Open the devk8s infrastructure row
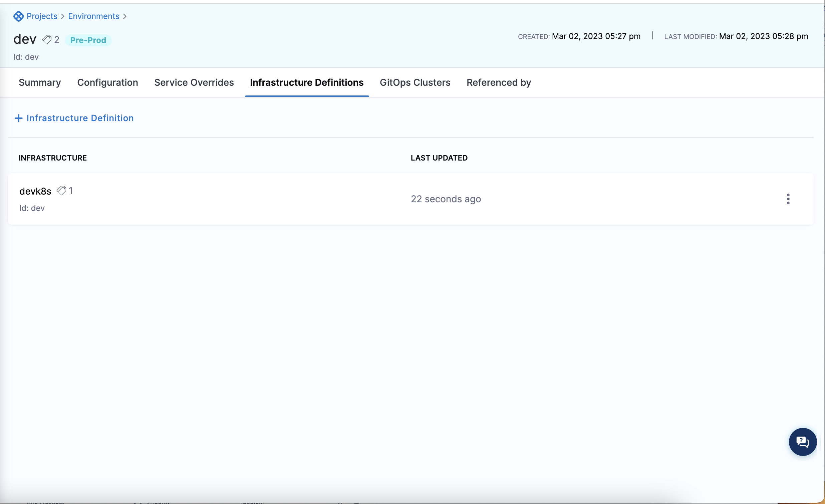This screenshot has width=825, height=504. (35, 191)
